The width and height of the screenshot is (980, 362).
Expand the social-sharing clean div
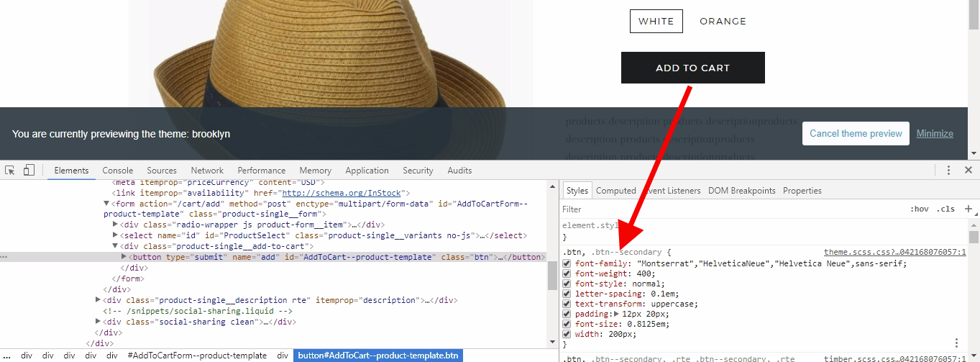tap(99, 322)
